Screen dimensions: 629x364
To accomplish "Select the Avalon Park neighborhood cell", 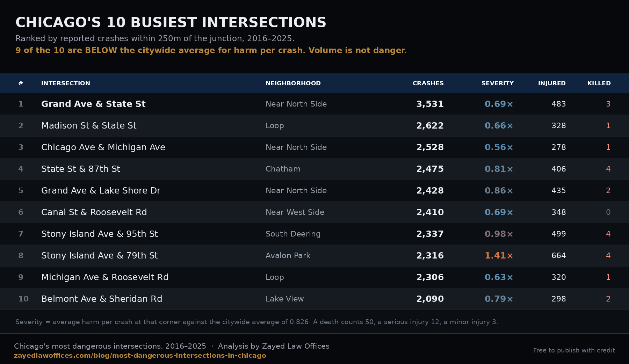I will coord(288,255).
